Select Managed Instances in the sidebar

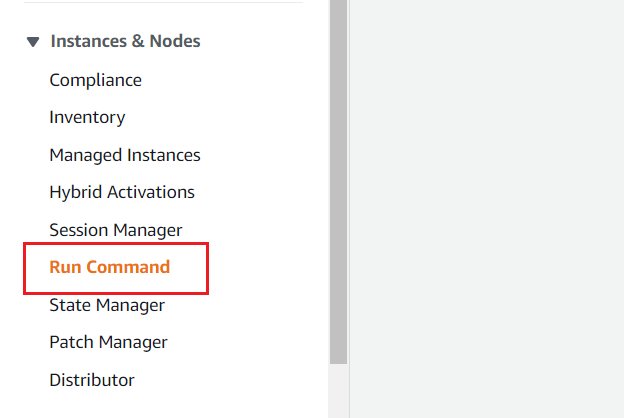click(x=125, y=155)
